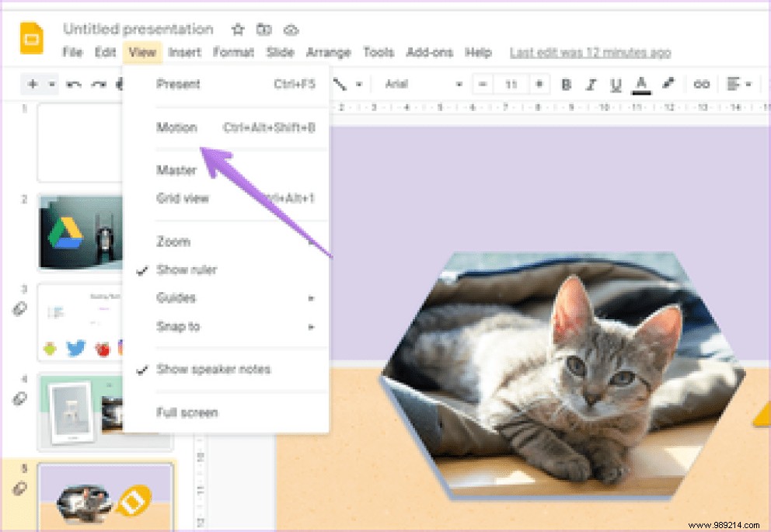Select the text color icon

click(x=640, y=84)
